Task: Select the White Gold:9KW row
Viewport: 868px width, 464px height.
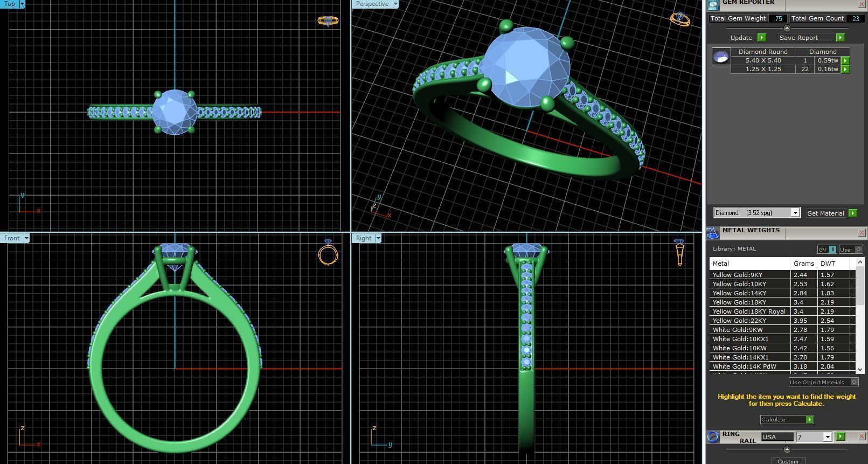Action: 782,330
